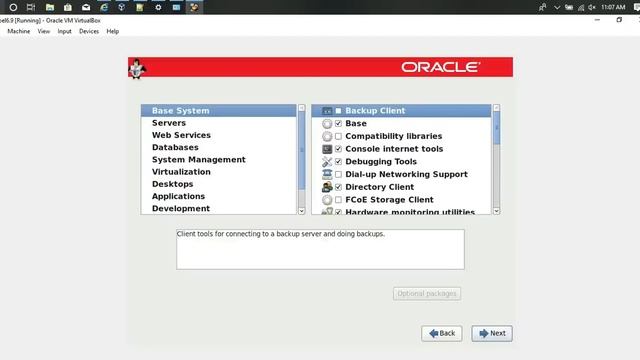Screen dimensions: 640x360
Task: Click the Optional packages button
Action: 427,293
